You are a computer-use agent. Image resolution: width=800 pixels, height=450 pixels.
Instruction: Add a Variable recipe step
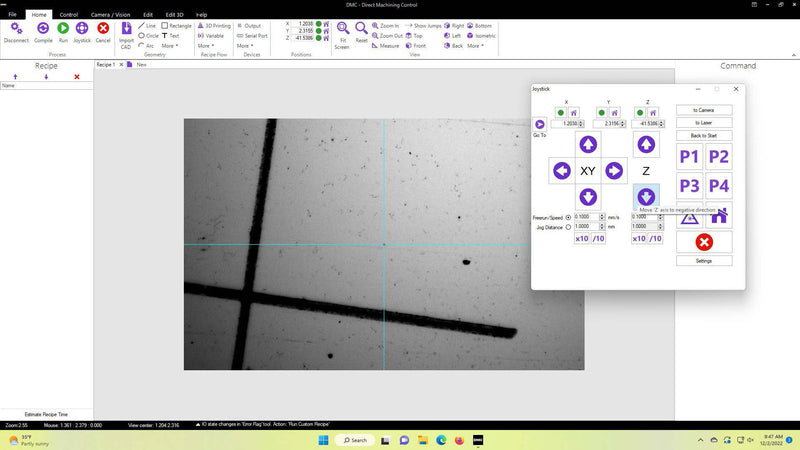211,36
